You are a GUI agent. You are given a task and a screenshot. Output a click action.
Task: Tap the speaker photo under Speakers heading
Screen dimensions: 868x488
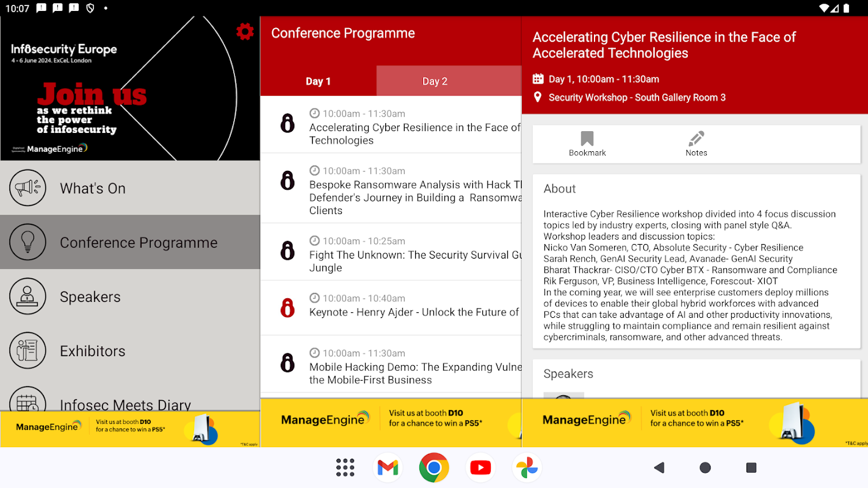(x=563, y=395)
